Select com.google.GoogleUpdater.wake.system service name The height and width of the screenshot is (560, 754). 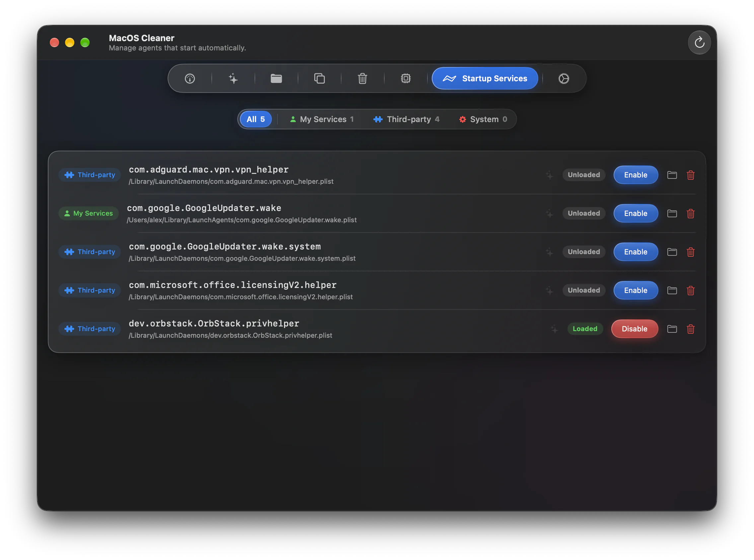click(224, 246)
